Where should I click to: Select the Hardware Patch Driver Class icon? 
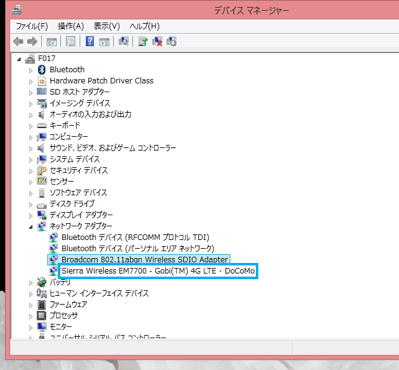(42, 81)
